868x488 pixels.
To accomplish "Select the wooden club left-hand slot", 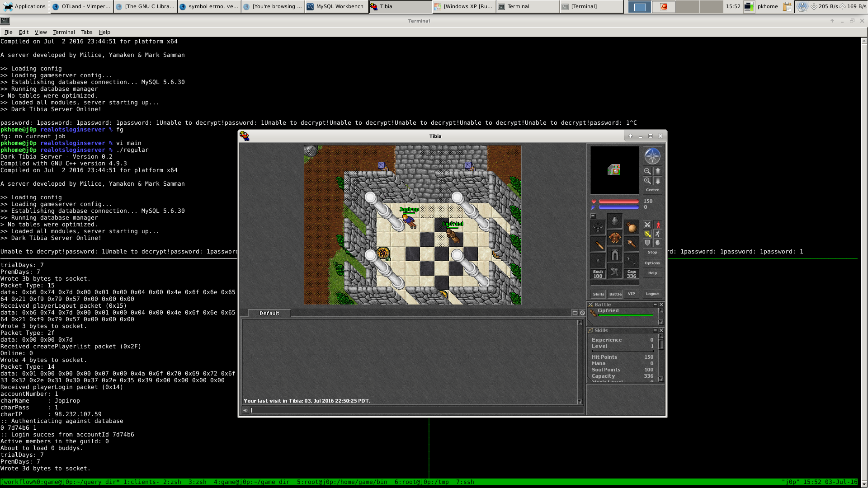I will pyautogui.click(x=598, y=244).
